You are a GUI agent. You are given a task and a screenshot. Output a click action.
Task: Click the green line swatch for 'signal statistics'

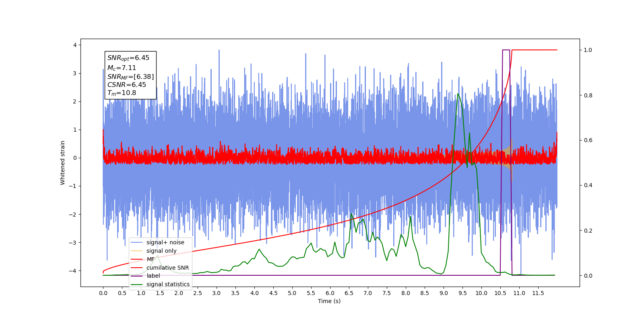point(137,284)
